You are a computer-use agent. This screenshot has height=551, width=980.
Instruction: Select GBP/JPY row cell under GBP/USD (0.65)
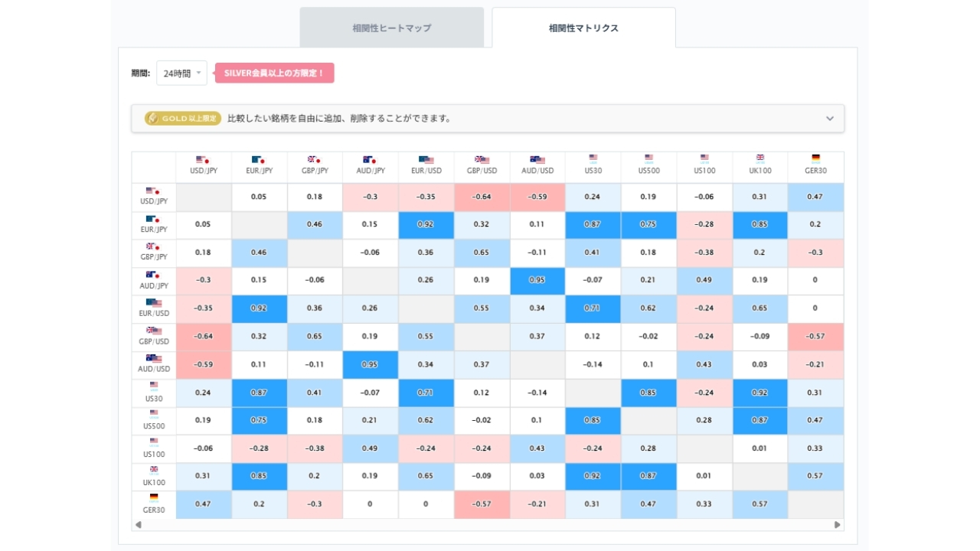click(482, 253)
